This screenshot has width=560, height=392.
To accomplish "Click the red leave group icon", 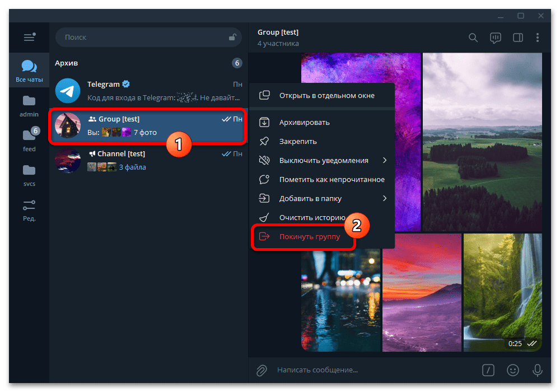I will (x=264, y=236).
